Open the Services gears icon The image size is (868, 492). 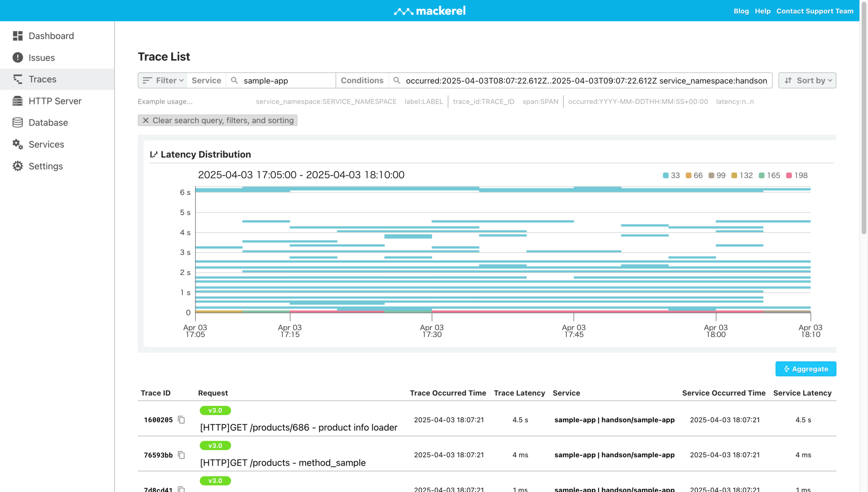(x=18, y=144)
